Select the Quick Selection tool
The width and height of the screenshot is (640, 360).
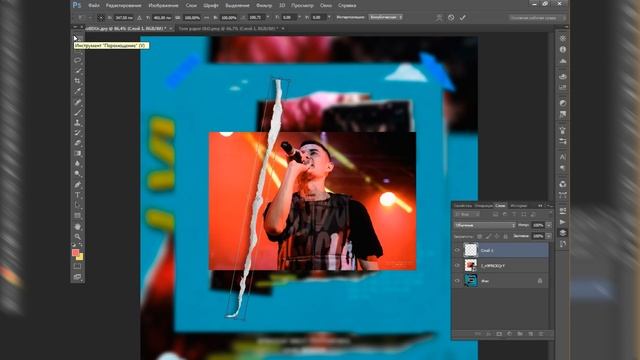point(77,71)
